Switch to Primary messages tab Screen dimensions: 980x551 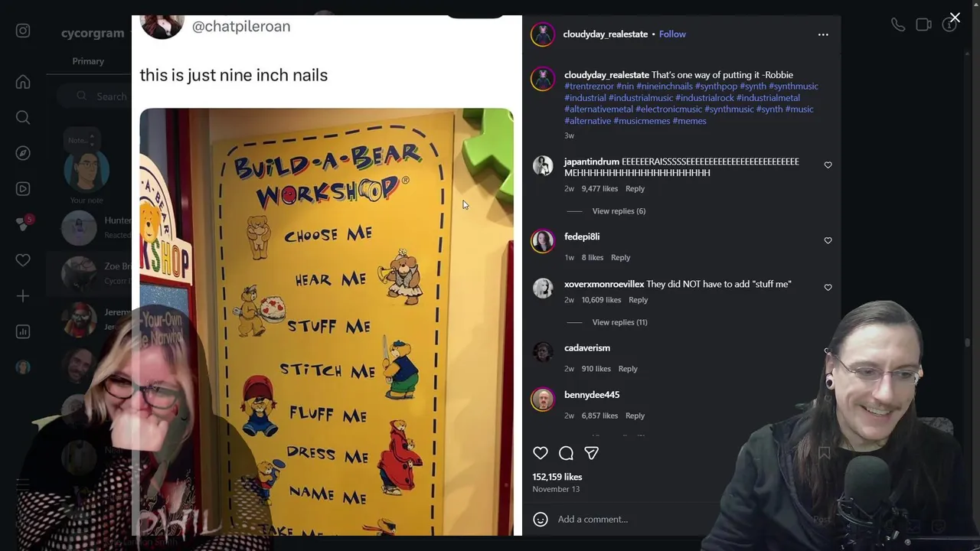tap(88, 61)
